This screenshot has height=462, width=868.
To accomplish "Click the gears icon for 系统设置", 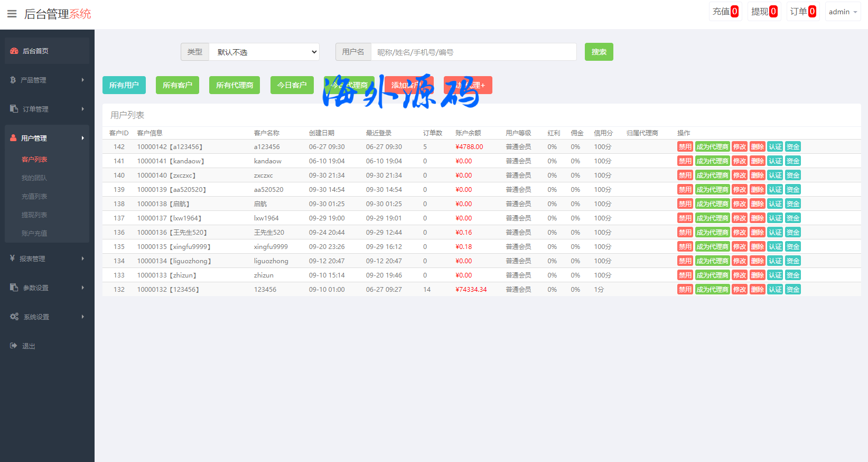I will coord(14,317).
